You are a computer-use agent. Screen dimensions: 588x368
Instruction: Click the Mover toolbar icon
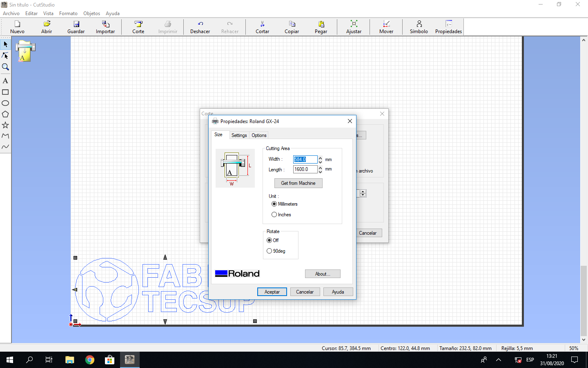(386, 27)
